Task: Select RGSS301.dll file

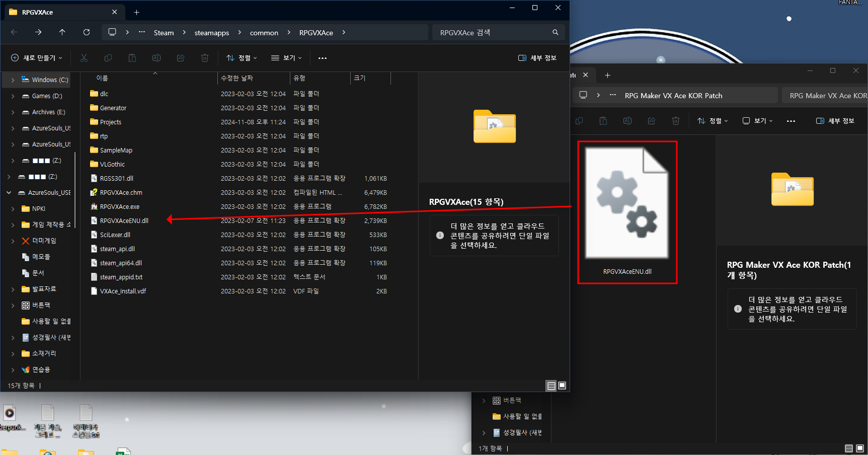Action: 112,178
